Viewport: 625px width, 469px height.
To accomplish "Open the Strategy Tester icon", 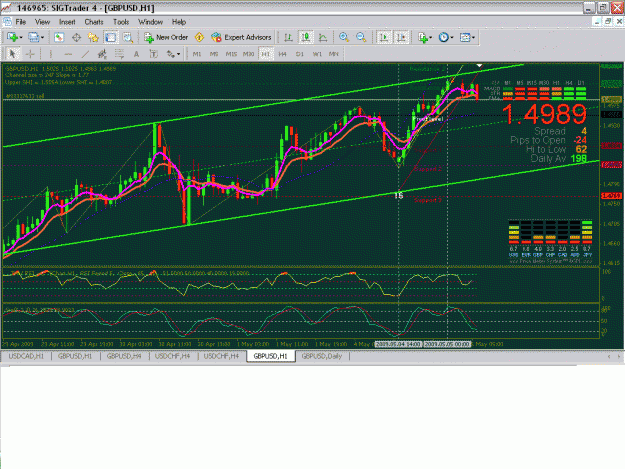I will coord(128,37).
